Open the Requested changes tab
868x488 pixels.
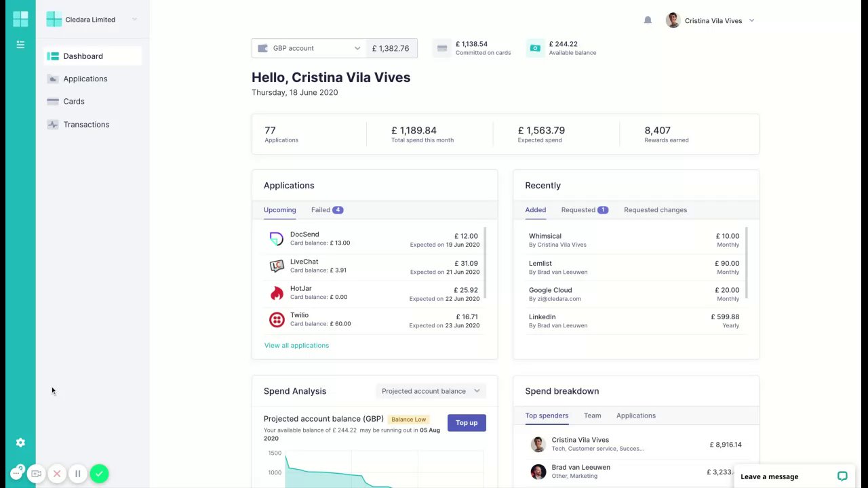click(x=655, y=210)
